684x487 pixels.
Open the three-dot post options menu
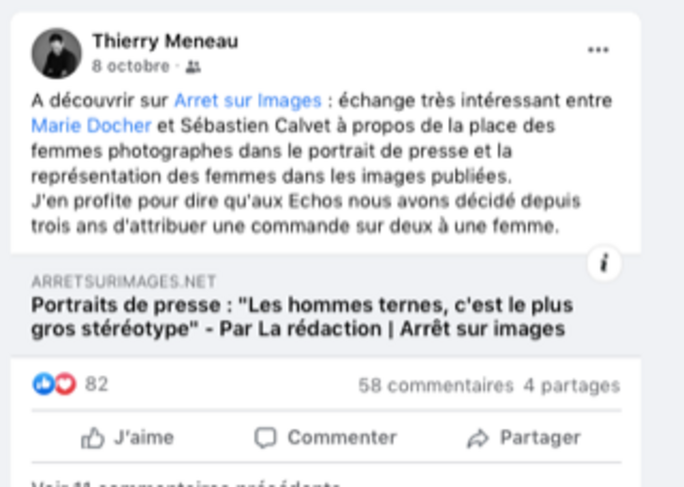[x=598, y=50]
